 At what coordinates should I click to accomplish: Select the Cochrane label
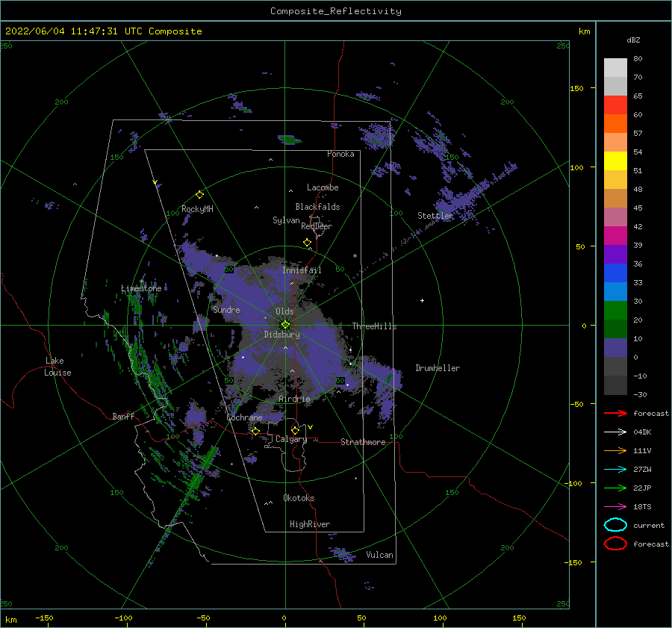(244, 417)
